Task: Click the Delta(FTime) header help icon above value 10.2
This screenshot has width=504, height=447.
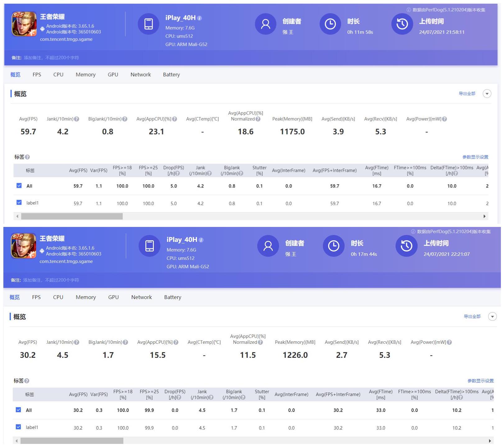Action: [x=460, y=397]
